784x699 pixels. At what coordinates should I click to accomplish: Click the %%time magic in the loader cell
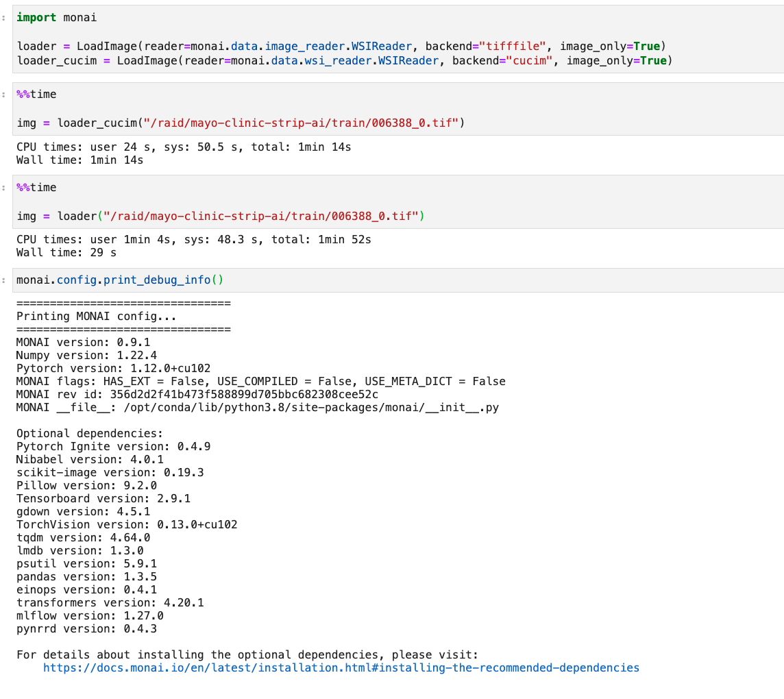pos(36,188)
